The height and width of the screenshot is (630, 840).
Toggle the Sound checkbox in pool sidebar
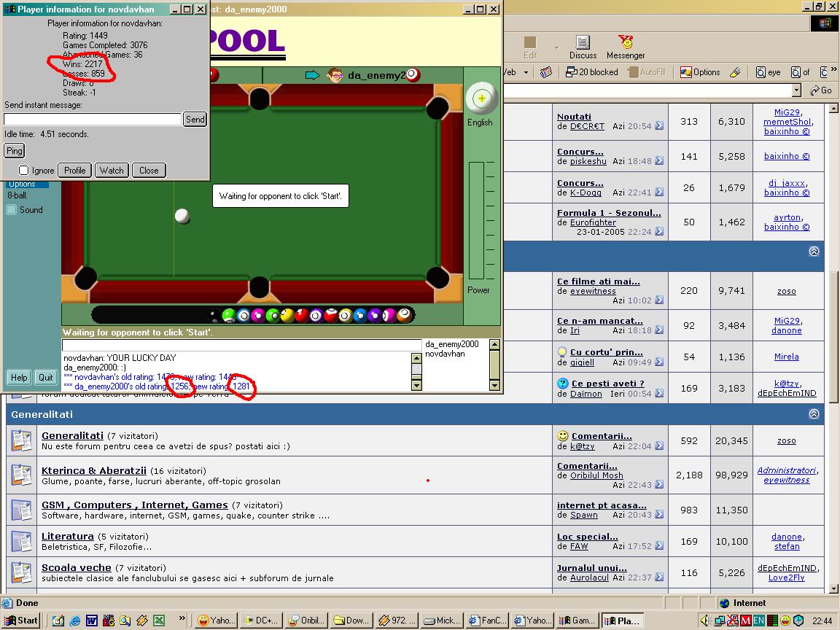pos(12,210)
